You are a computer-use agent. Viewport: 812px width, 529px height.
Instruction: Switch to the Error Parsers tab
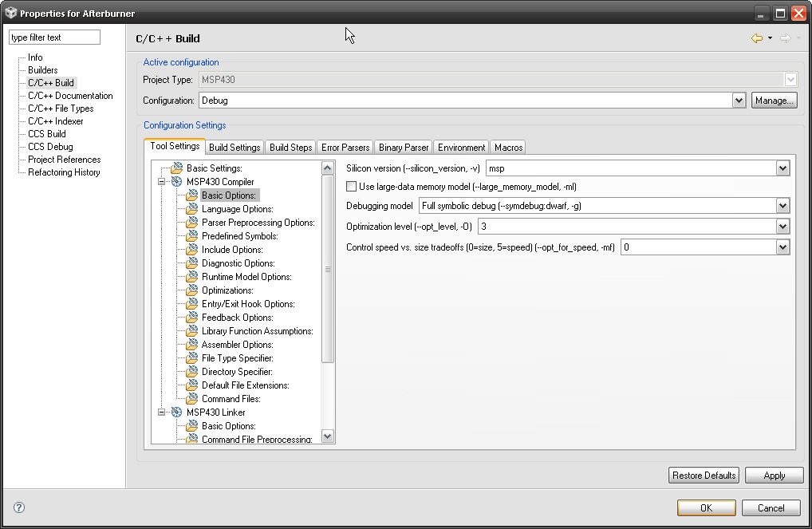click(x=345, y=147)
